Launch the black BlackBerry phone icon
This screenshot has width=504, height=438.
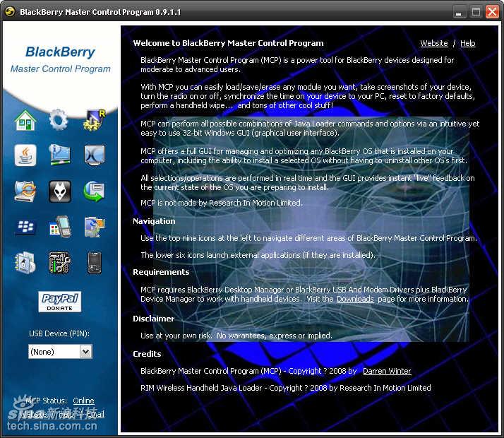coord(95,263)
